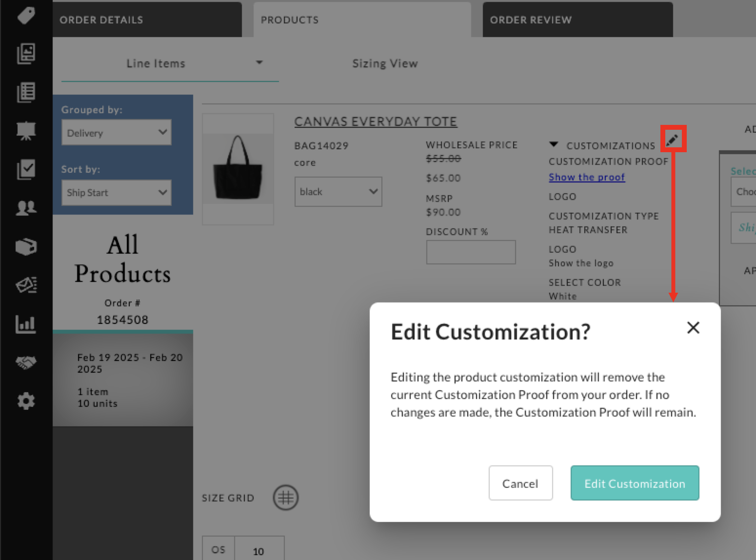Collapse the Customizations section triangle
This screenshot has height=560, width=756.
click(554, 145)
